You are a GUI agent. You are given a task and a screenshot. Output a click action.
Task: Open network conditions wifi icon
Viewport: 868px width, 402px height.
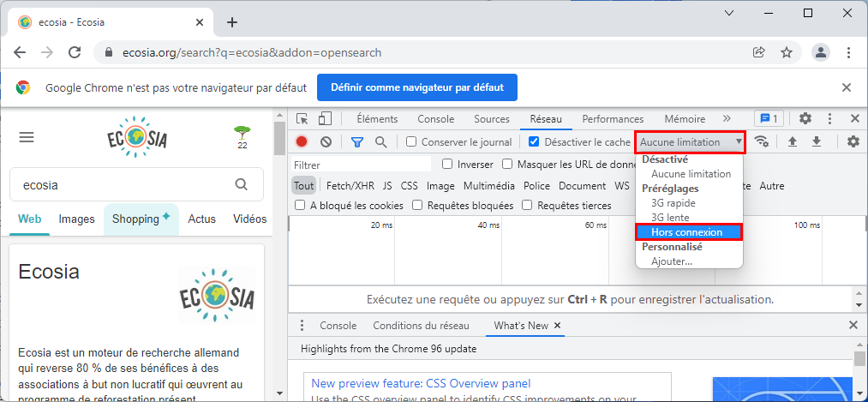pyautogui.click(x=763, y=142)
